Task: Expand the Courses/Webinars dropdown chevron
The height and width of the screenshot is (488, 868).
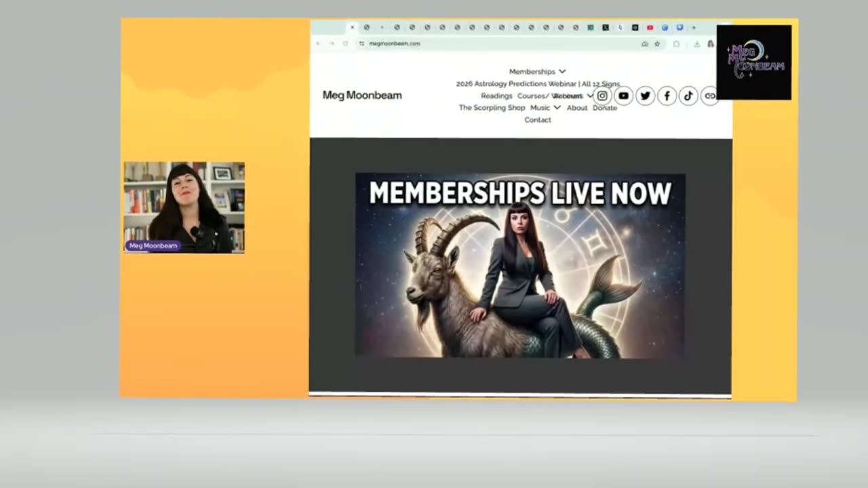Action: point(590,96)
